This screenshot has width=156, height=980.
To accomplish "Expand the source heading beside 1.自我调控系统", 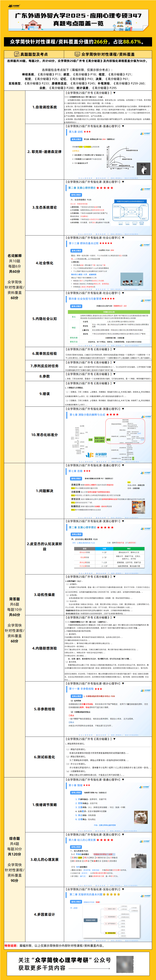I will tap(91, 93).
